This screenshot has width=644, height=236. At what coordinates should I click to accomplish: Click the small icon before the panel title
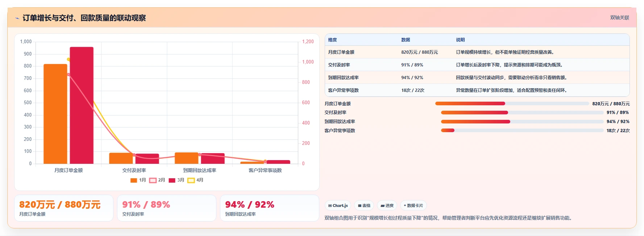(17, 18)
